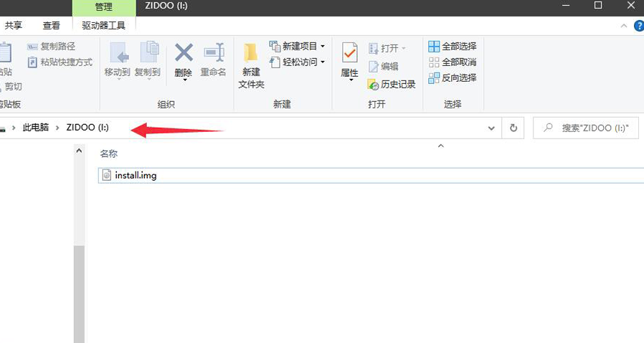Expand breadcrumb chevron before This PC
644x343 pixels.
tap(14, 128)
